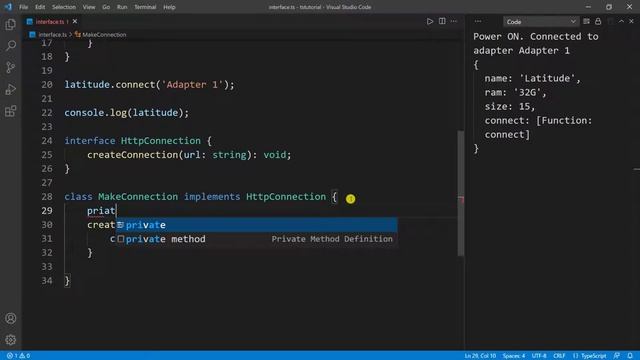The image size is (640, 360).
Task: Click MakeConnection in the breadcrumb
Action: click(104, 35)
